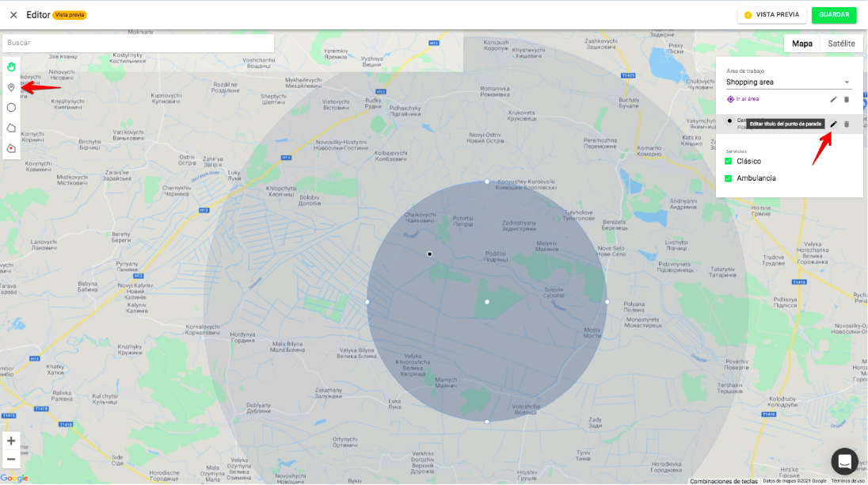The width and height of the screenshot is (868, 485).
Task: Edit the stop point title pencil
Action: 833,124
